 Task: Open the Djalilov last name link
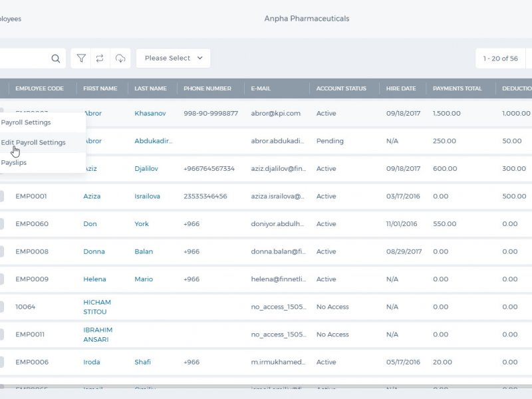click(146, 169)
